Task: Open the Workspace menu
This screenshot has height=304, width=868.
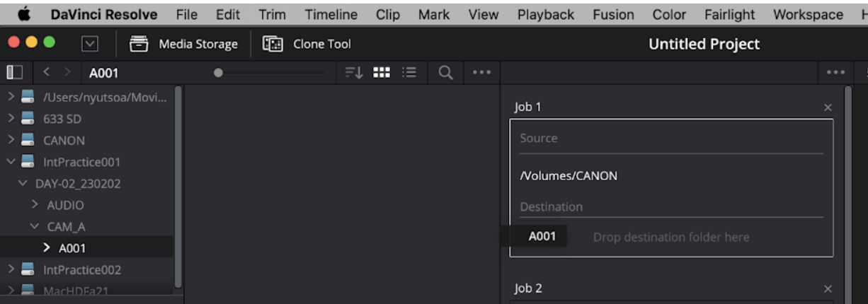Action: 808,14
